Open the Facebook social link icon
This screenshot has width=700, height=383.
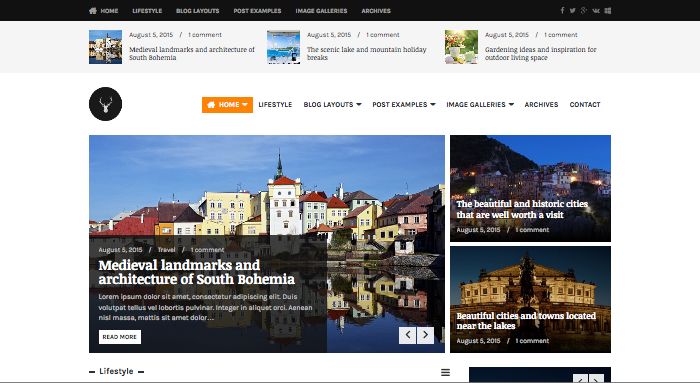coord(562,10)
